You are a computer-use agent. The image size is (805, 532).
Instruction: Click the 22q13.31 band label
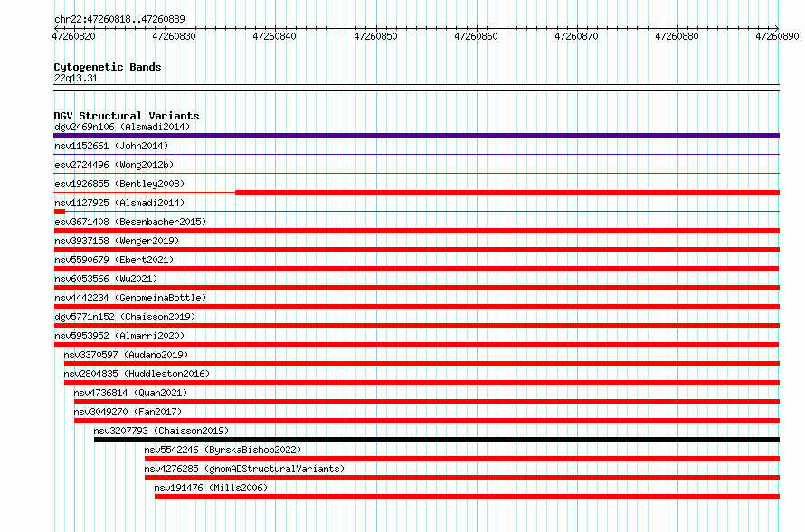76,78
